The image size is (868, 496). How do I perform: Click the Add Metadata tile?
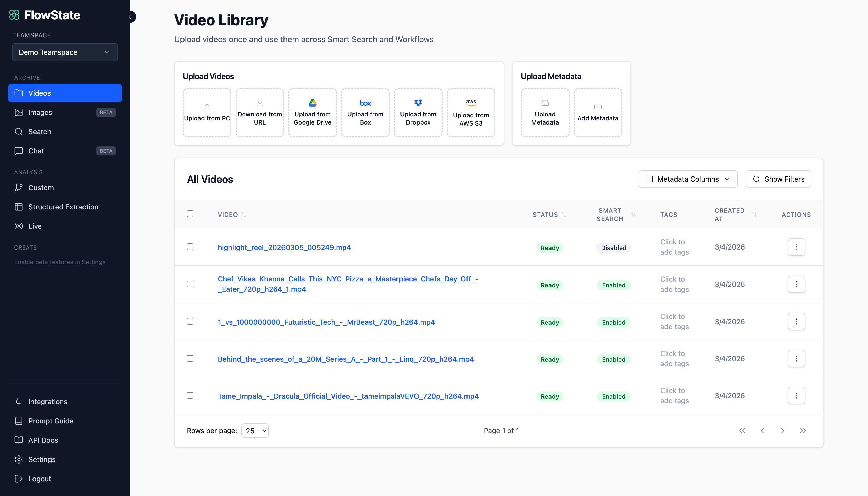[x=598, y=112]
